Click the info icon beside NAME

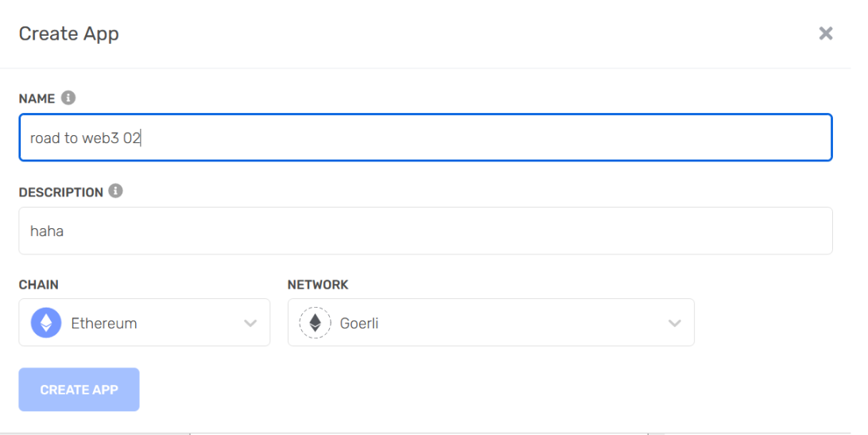[x=68, y=98]
